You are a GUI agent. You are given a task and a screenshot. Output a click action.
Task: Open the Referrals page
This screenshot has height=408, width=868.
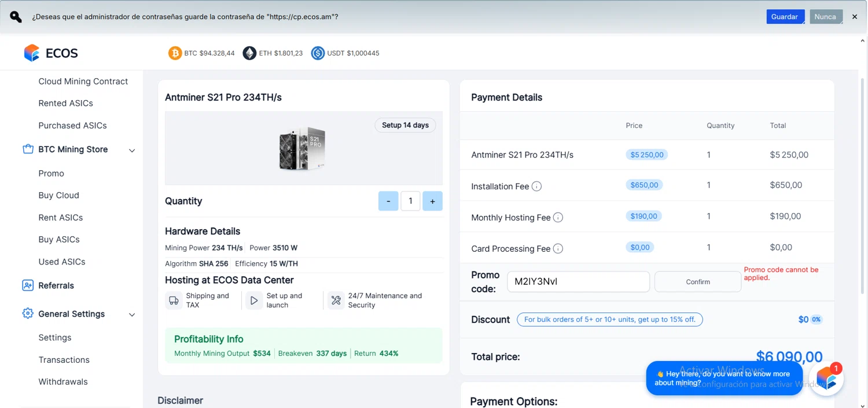(x=56, y=285)
